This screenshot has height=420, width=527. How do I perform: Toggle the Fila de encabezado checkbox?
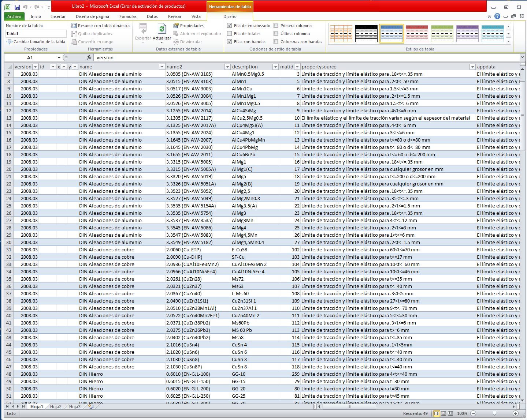(229, 26)
